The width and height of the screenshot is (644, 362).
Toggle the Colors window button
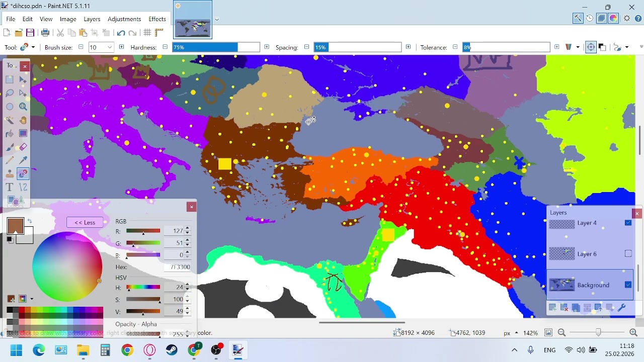pos(613,19)
